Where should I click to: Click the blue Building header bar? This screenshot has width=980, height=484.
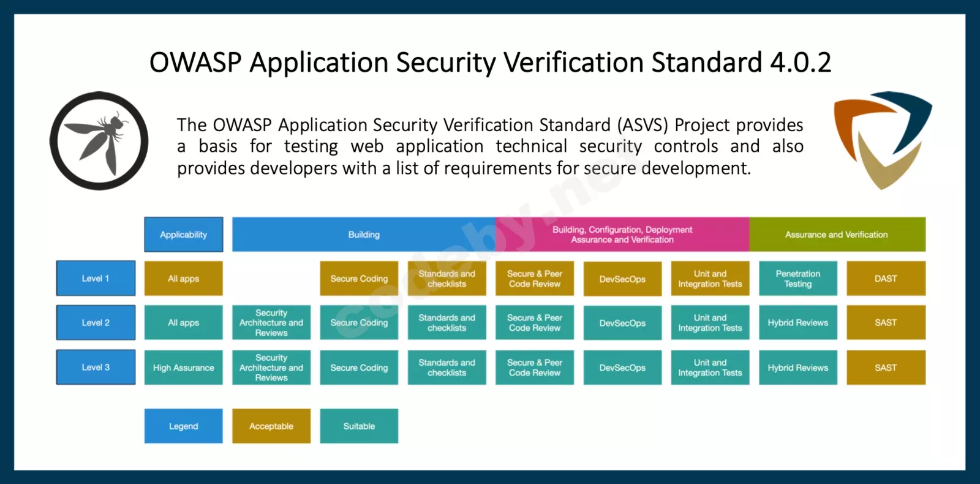(x=364, y=235)
